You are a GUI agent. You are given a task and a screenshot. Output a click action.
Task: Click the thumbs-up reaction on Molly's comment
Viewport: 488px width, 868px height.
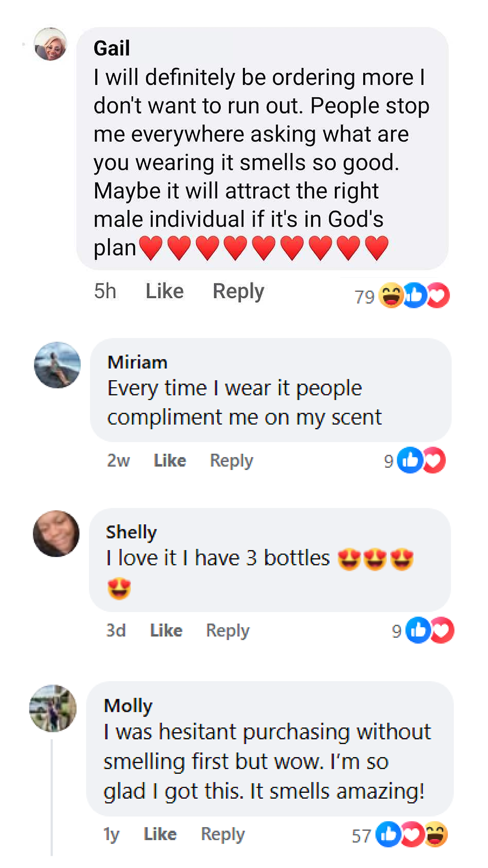388,834
